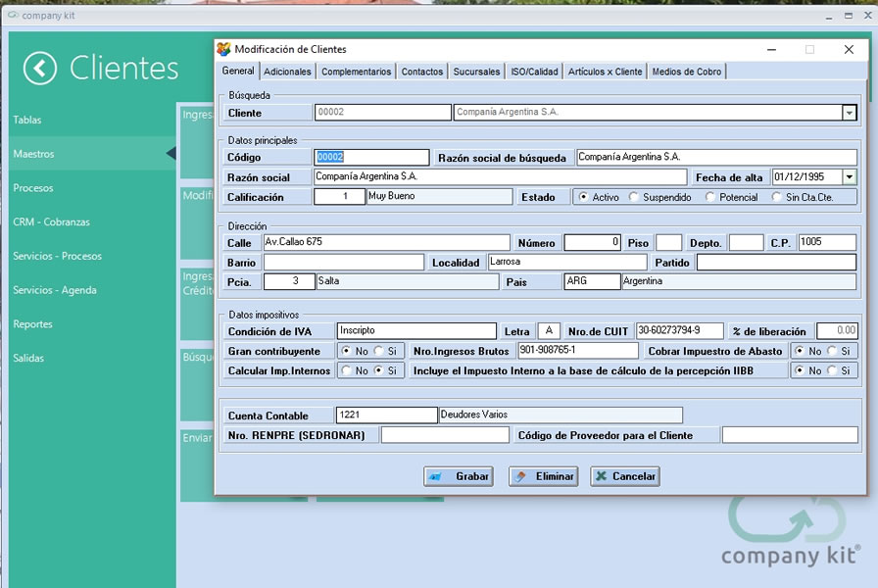Switch to the Adicionales tab
The height and width of the screenshot is (588, 878).
click(287, 72)
